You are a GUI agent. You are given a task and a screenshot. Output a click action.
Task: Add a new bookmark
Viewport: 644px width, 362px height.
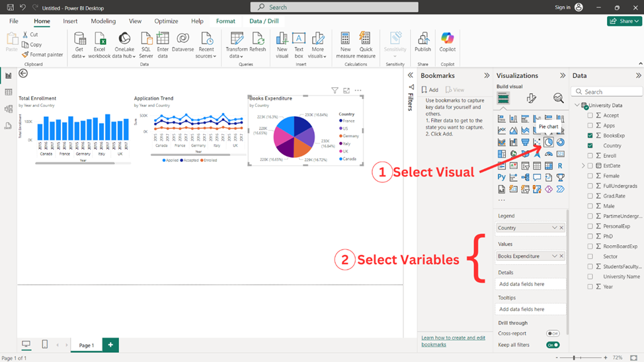pyautogui.click(x=430, y=90)
